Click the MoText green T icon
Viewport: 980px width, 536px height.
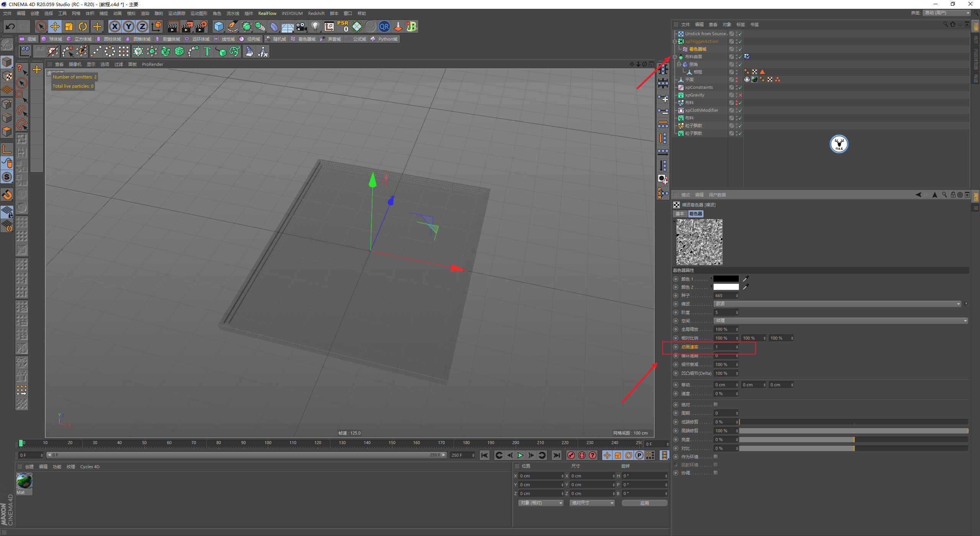click(x=207, y=51)
